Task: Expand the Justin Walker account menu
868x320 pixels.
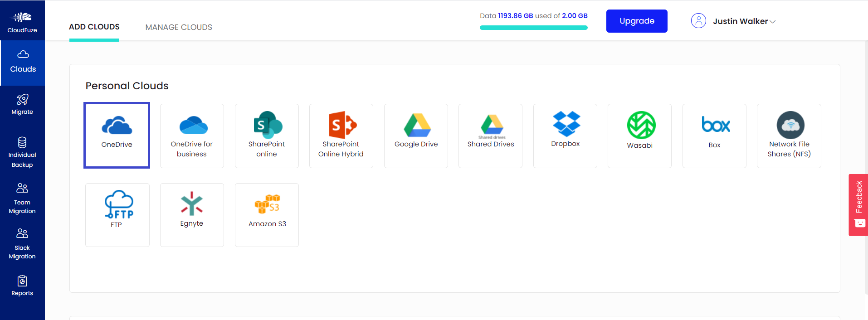Action: tap(744, 21)
